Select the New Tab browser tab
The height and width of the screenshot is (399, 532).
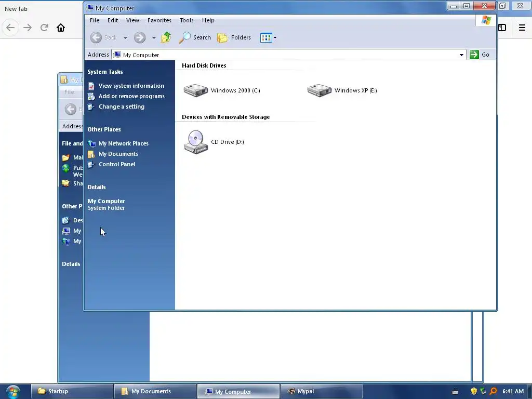pos(16,9)
